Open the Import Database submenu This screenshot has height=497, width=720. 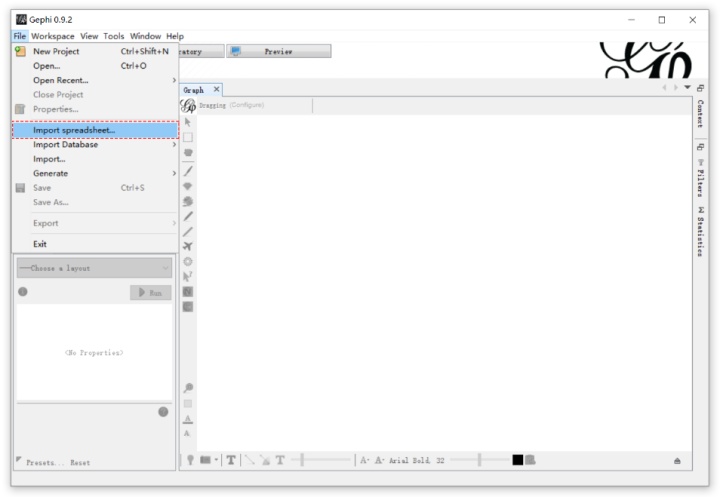tap(95, 144)
